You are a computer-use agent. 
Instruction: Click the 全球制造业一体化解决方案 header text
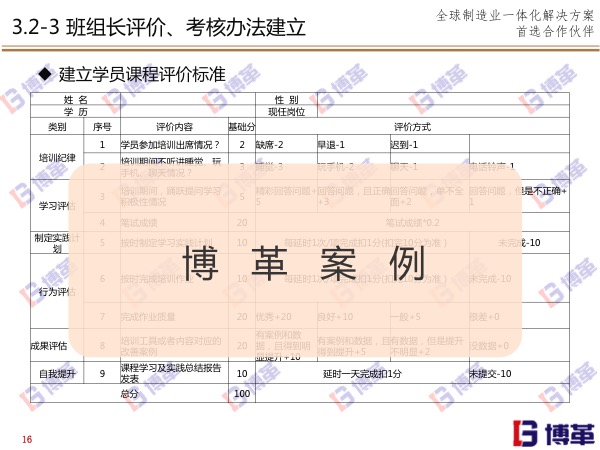[513, 16]
